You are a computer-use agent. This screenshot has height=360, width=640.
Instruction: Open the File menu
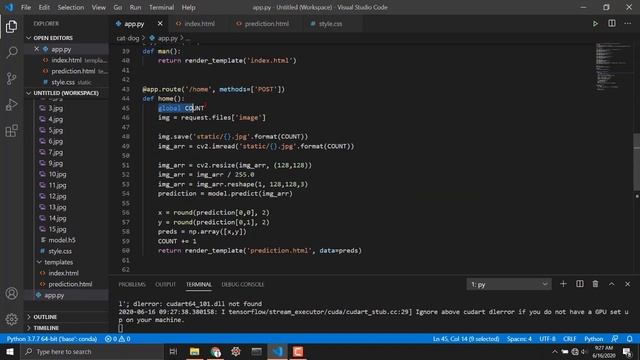tap(26, 7)
